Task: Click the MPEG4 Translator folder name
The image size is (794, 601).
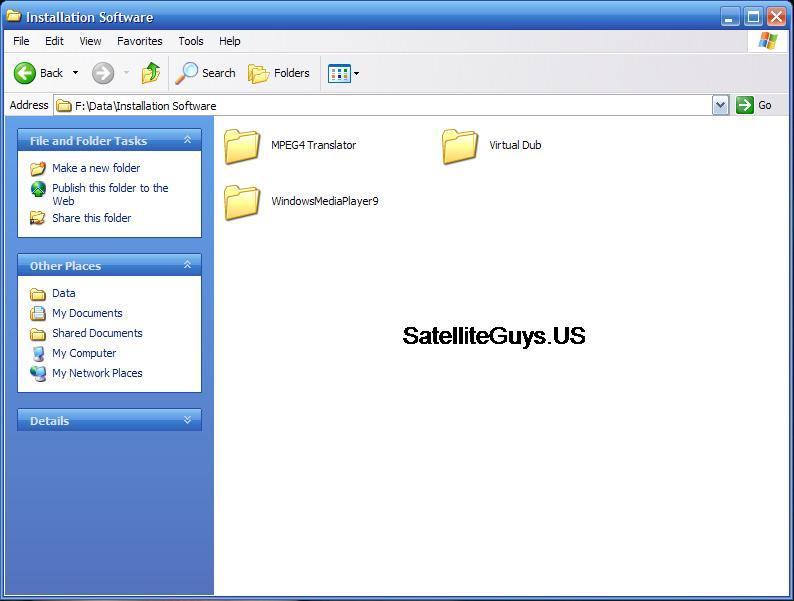Action: click(313, 145)
